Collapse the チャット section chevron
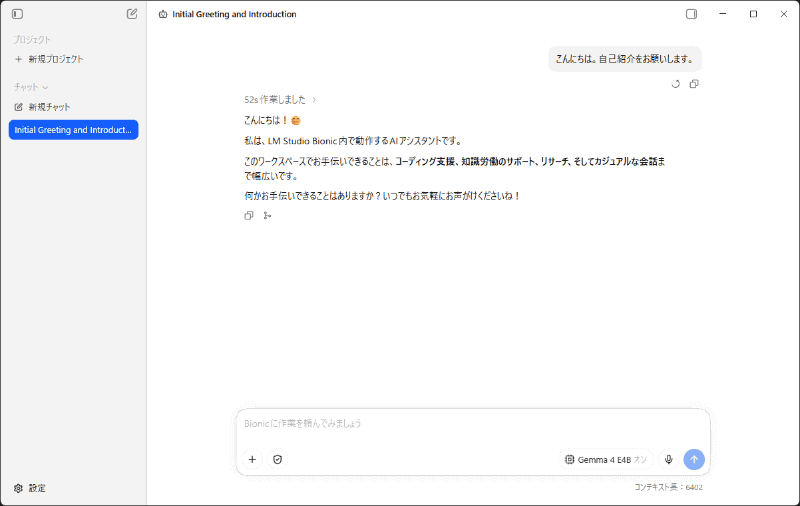This screenshot has width=800, height=506. point(45,87)
